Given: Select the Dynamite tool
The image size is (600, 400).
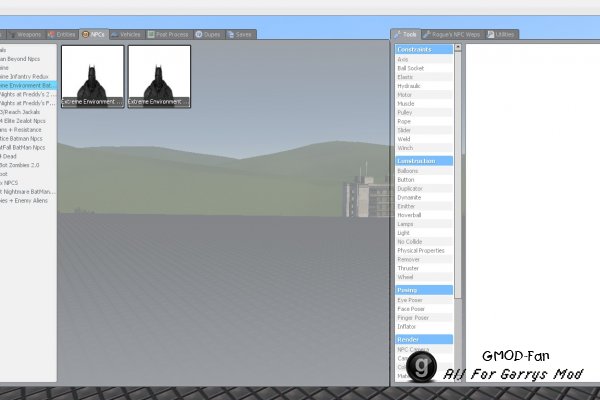Looking at the screenshot, I should pyautogui.click(x=424, y=198).
